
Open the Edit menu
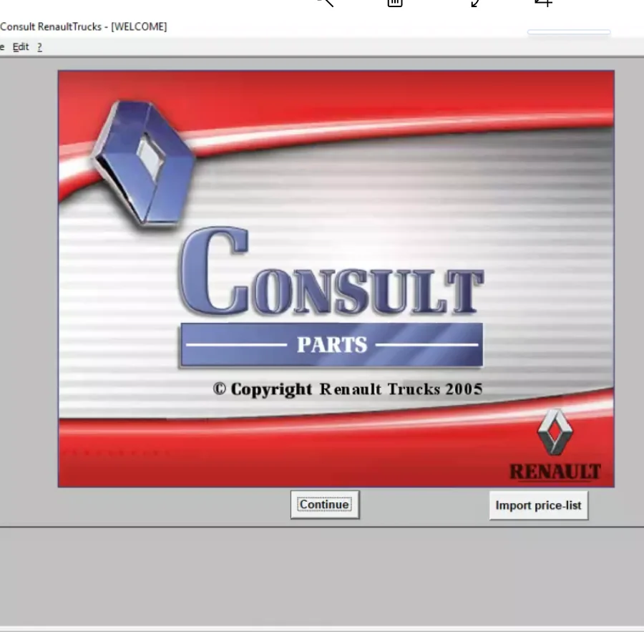click(x=21, y=47)
